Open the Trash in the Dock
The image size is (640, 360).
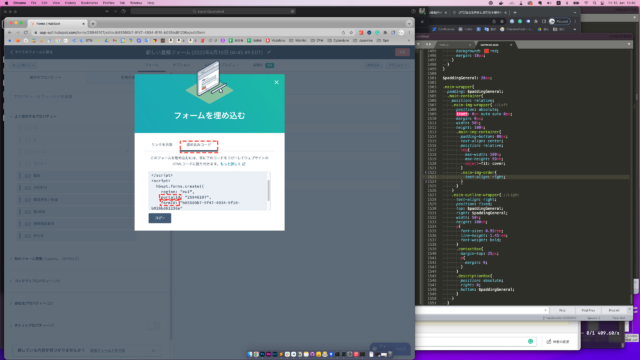(390, 354)
